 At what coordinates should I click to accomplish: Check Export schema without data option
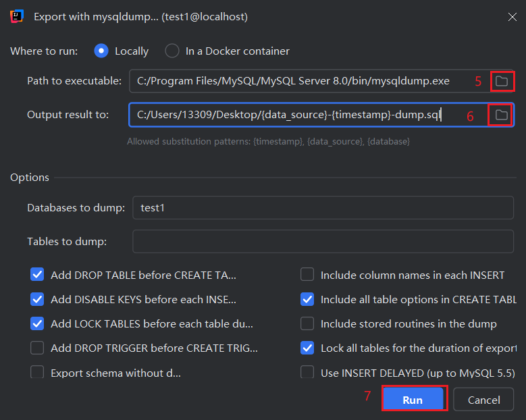pos(37,372)
